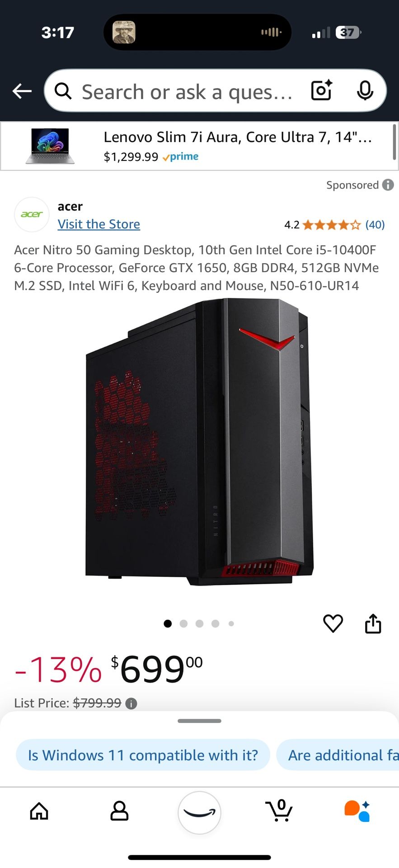399x868 pixels.
Task: Select third image carousel dot
Action: (x=199, y=624)
